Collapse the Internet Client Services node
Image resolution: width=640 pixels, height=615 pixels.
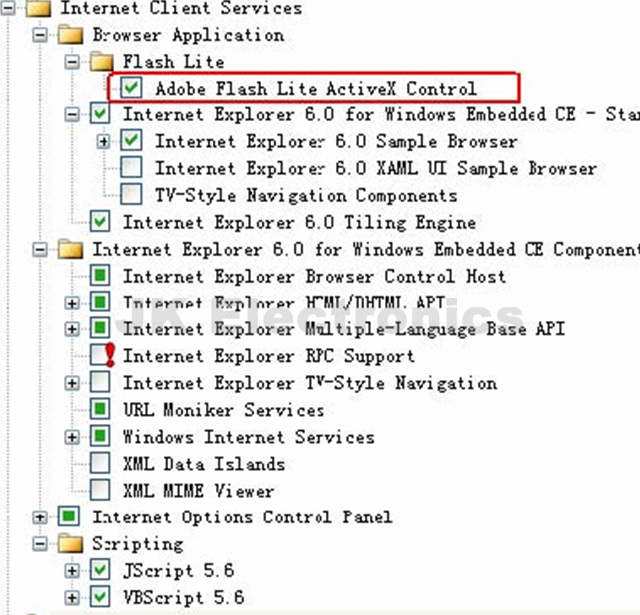click(7, 9)
